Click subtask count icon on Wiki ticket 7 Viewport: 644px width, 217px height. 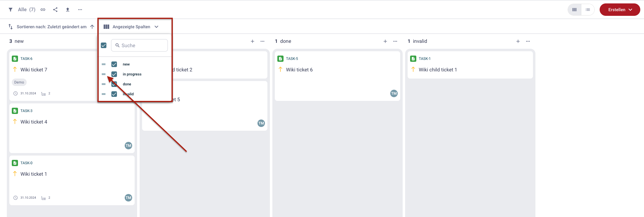[x=43, y=94]
